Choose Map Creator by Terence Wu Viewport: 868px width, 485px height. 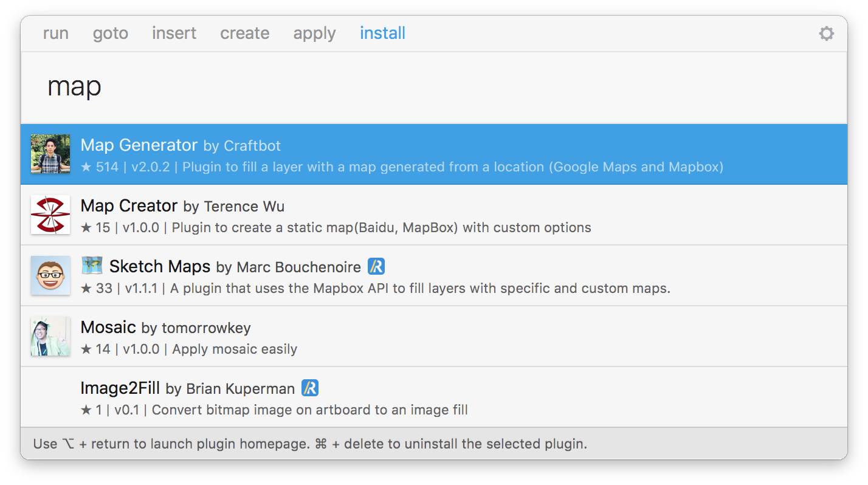click(x=182, y=206)
